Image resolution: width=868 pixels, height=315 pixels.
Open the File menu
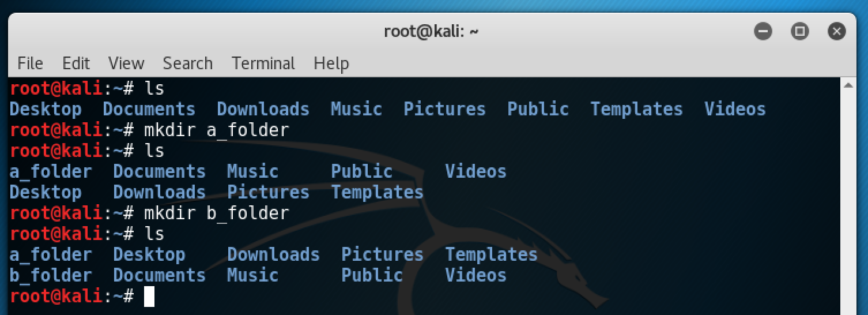pyautogui.click(x=30, y=63)
